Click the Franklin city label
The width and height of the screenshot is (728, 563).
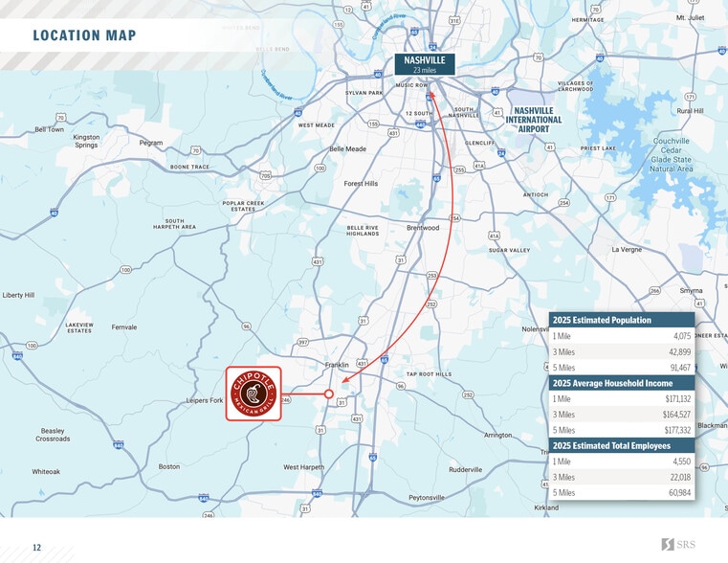(337, 365)
